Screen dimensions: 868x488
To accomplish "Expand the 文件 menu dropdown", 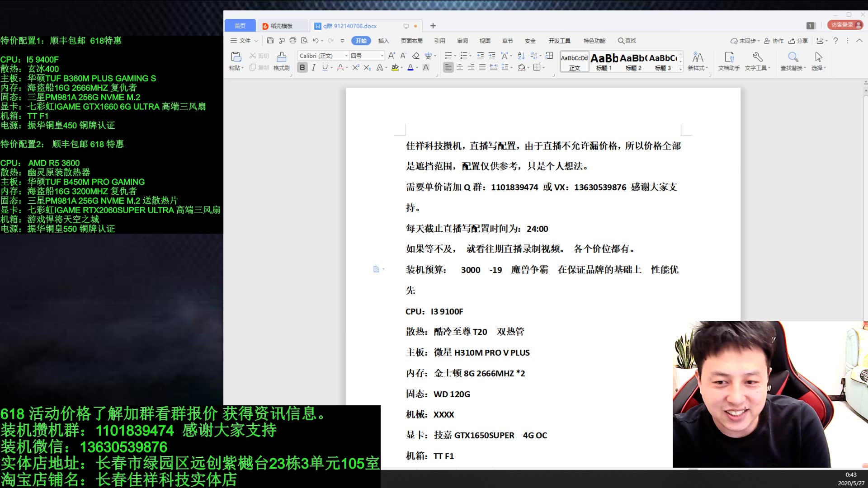I will [245, 41].
